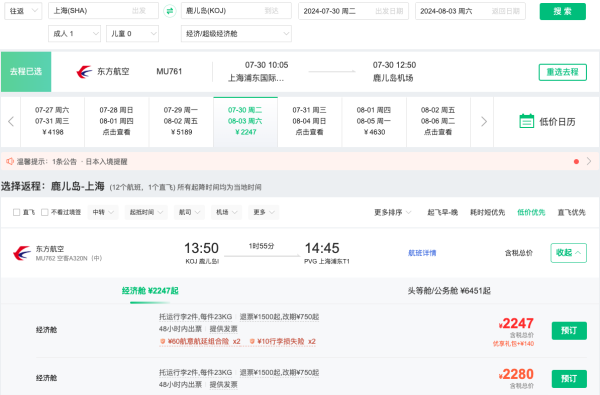Select the 07-27 周六 date tab
Viewport: 600px width, 395px height.
tap(52, 121)
